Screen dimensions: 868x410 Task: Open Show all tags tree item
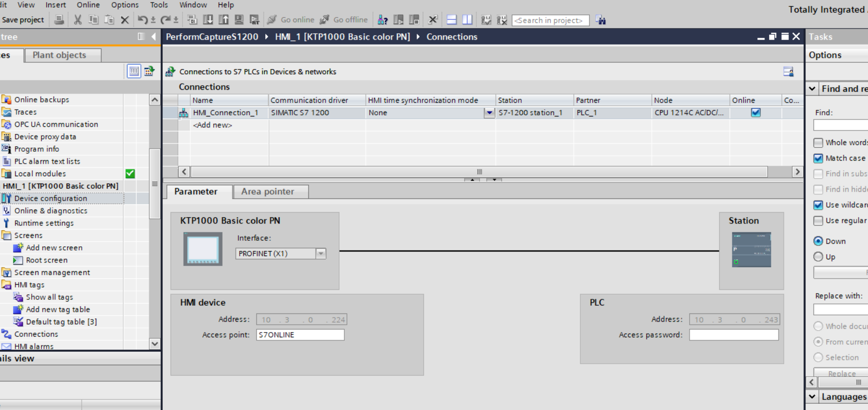(x=49, y=297)
